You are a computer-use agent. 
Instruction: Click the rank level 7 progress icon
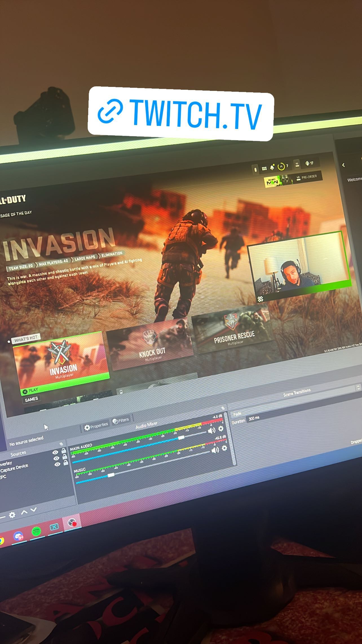(281, 167)
